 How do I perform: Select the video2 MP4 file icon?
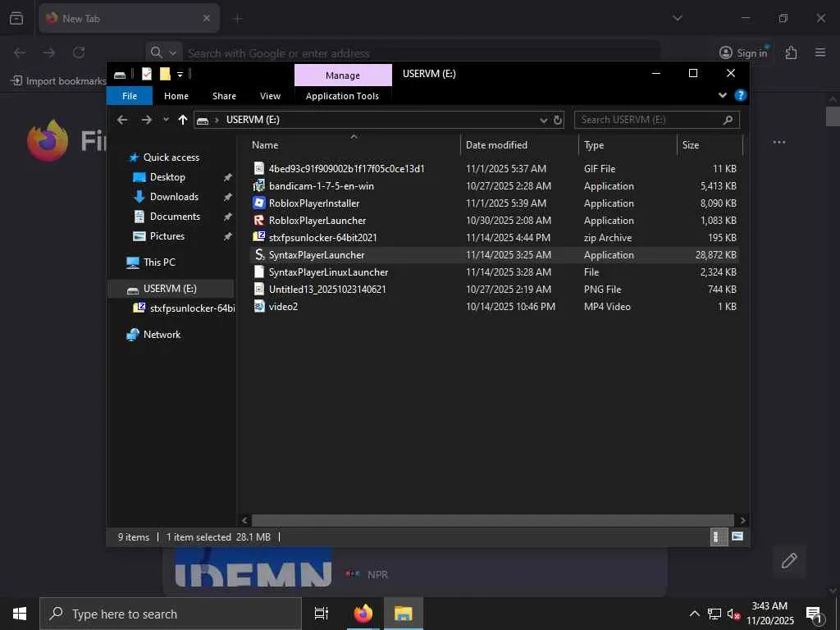pyautogui.click(x=259, y=307)
